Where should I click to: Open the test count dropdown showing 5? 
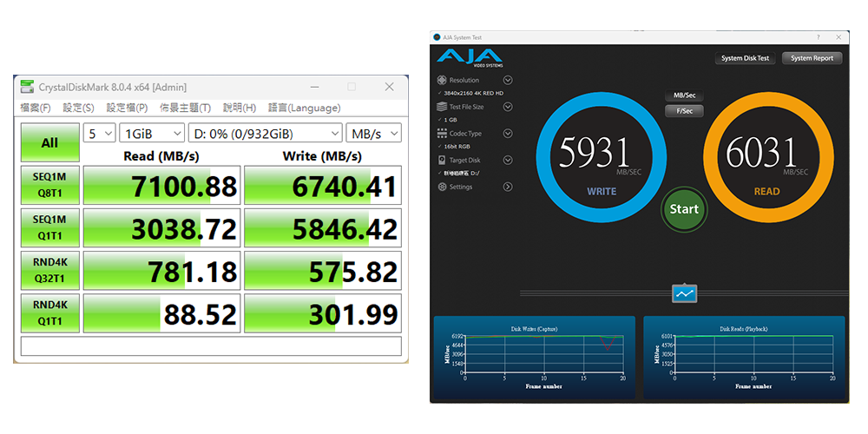(100, 134)
